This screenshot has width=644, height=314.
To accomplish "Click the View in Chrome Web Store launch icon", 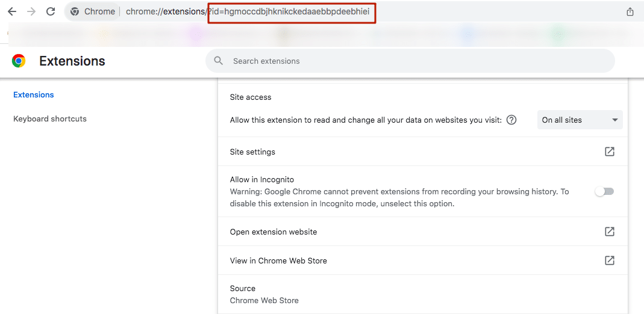I will pyautogui.click(x=609, y=260).
